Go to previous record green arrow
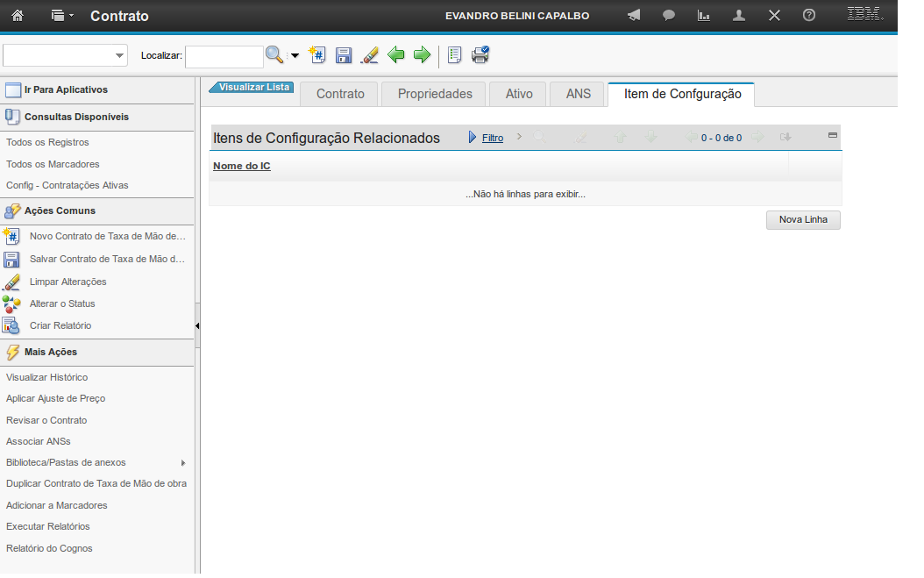924x578 pixels. coord(396,55)
